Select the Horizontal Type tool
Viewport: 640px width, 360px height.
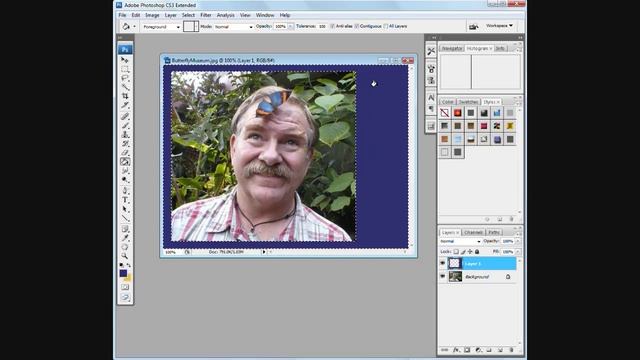(125, 200)
